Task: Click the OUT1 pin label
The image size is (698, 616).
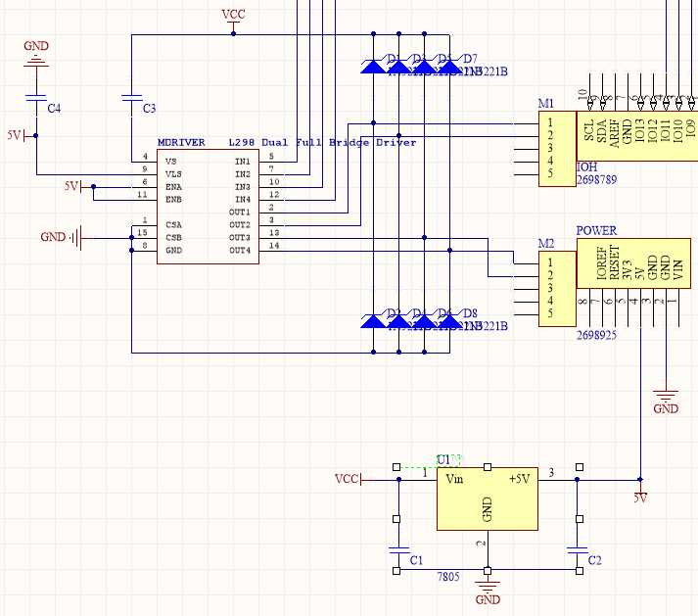Action: [240, 212]
